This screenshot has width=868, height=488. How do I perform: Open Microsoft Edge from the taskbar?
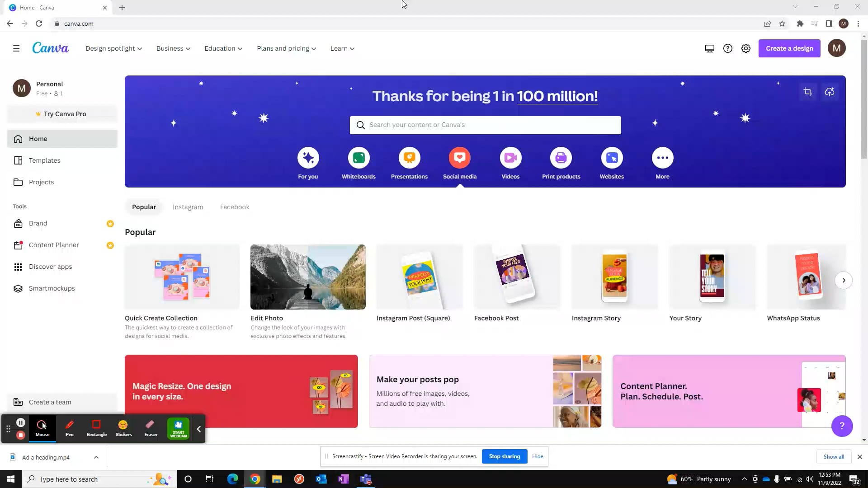232,479
